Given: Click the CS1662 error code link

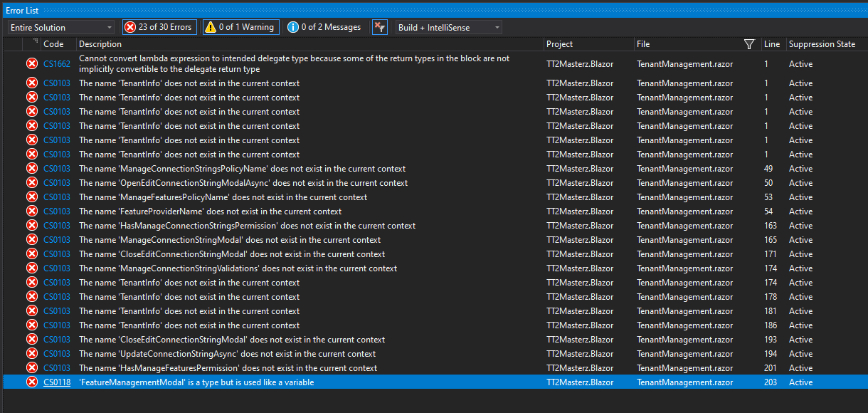Looking at the screenshot, I should 57,63.
